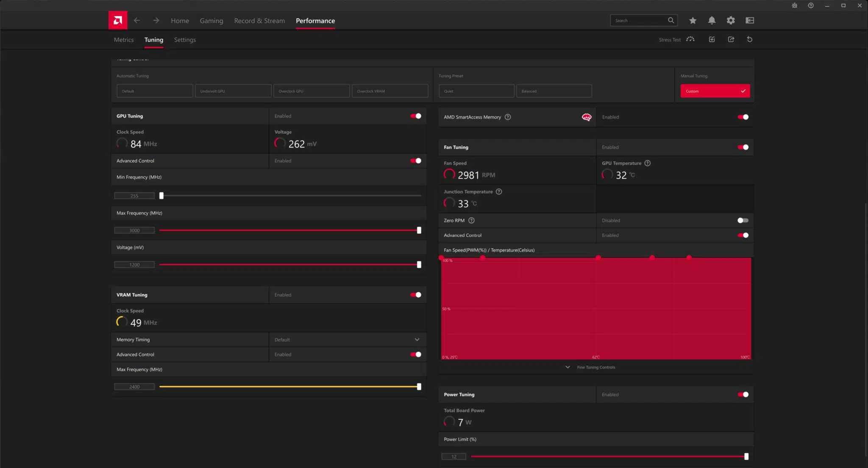868x468 pixels.
Task: Select Overclock VRAM option
Action: point(390,91)
